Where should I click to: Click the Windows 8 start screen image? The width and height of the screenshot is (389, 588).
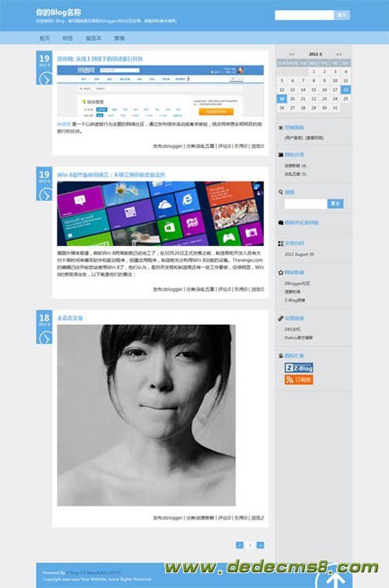tap(160, 213)
